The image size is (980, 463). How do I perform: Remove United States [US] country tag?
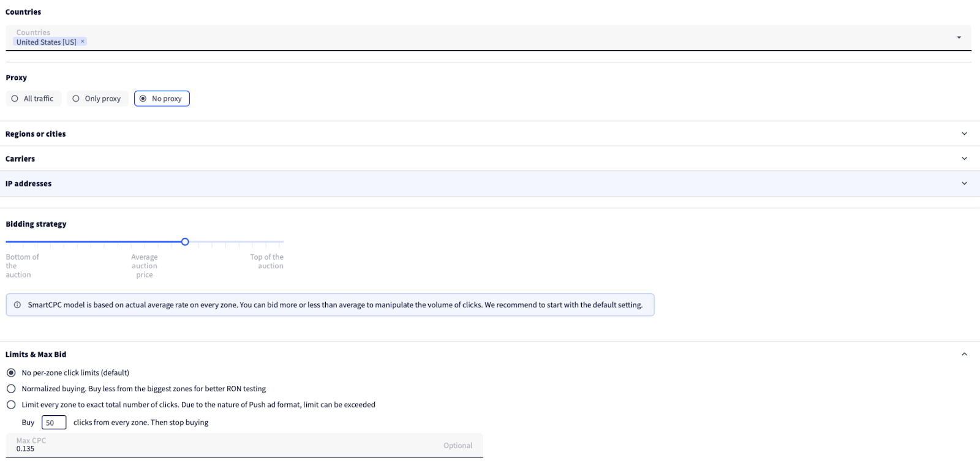[83, 42]
